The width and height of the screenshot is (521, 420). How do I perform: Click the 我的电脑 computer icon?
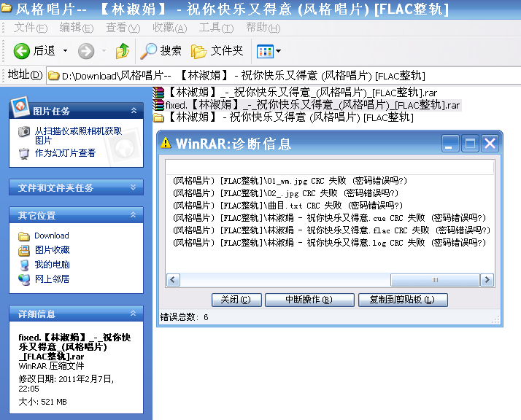point(24,265)
